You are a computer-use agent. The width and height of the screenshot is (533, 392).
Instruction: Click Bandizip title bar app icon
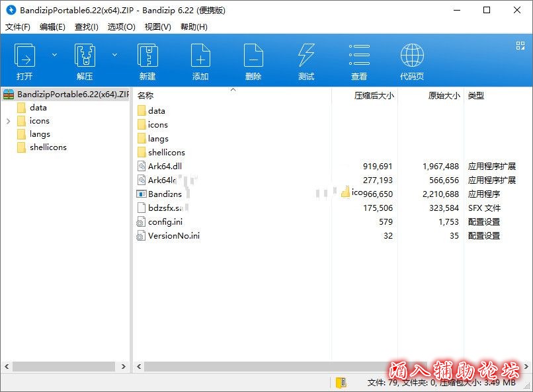(x=11, y=10)
